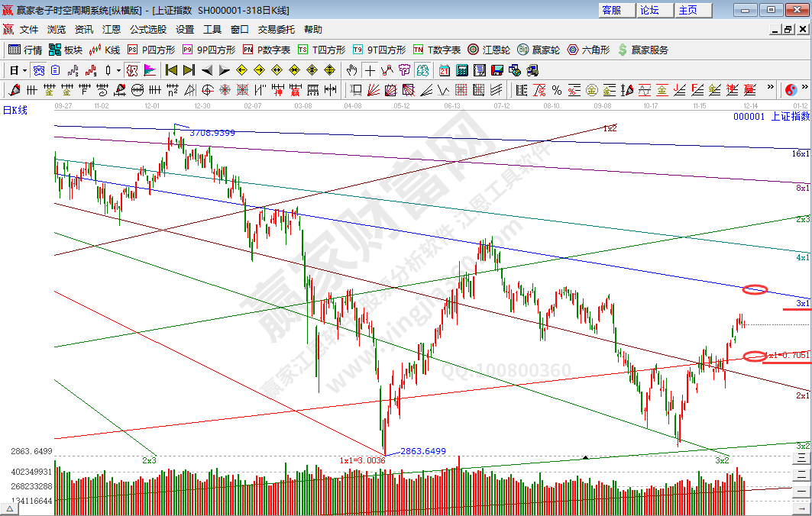Click the floppy disk save icon
This screenshot has height=516, width=812.
pos(497,70)
